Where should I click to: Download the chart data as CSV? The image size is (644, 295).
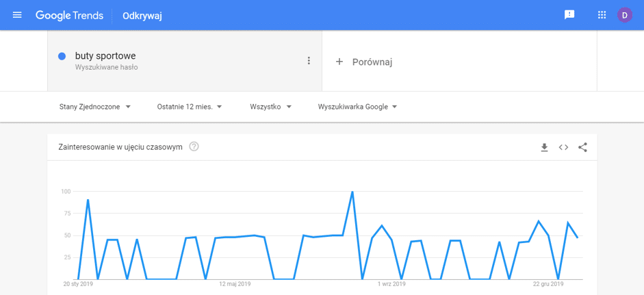point(544,147)
